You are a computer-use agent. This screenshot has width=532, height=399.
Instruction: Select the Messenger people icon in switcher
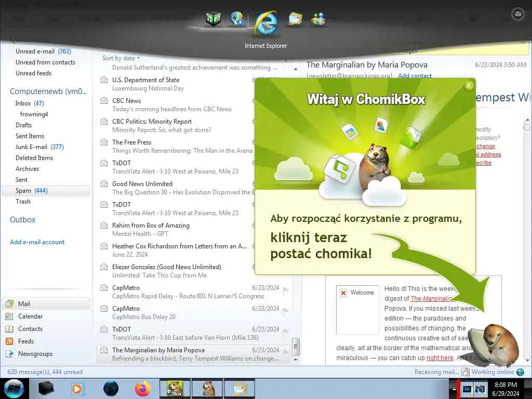click(318, 19)
